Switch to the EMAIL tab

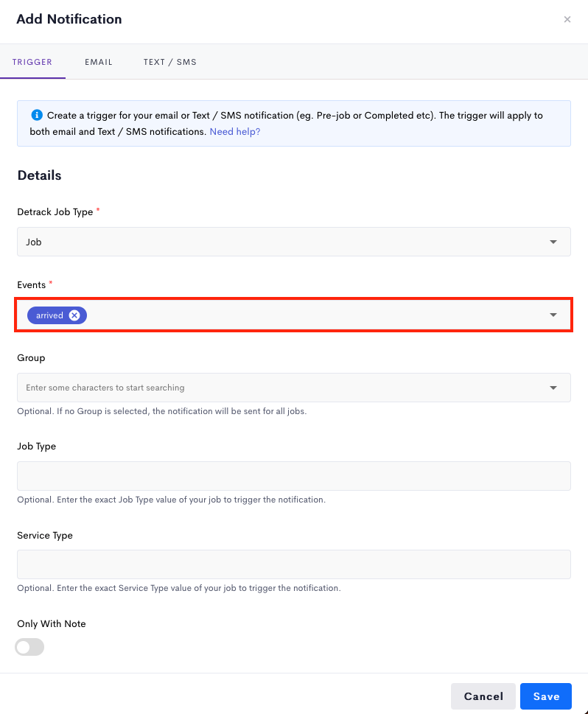[x=99, y=62]
